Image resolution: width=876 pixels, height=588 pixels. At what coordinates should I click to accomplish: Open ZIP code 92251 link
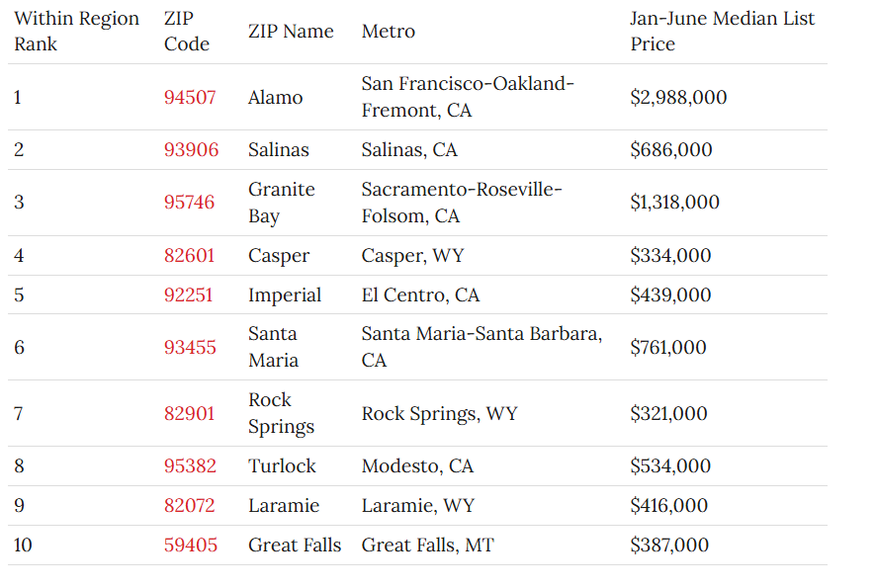[188, 294]
